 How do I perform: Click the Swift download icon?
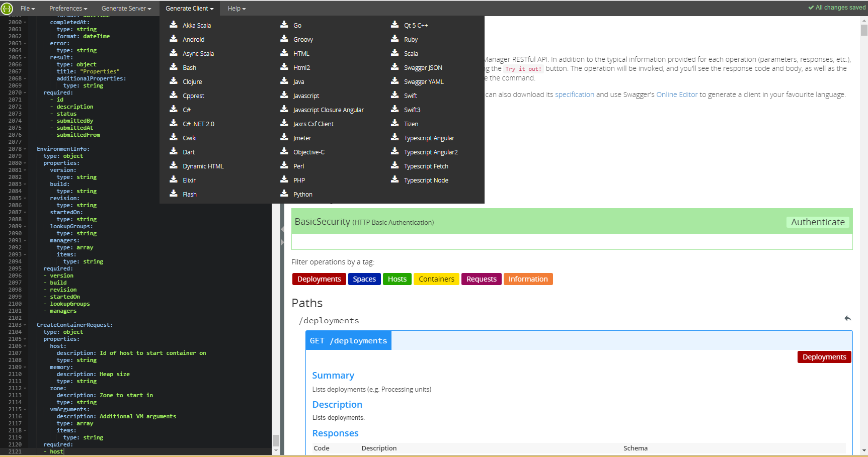coord(395,95)
